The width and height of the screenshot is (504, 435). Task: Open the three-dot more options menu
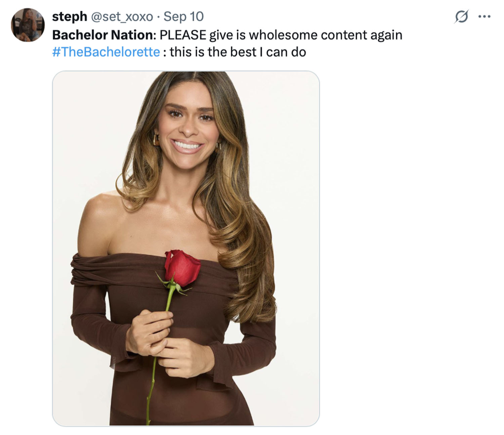(x=484, y=16)
